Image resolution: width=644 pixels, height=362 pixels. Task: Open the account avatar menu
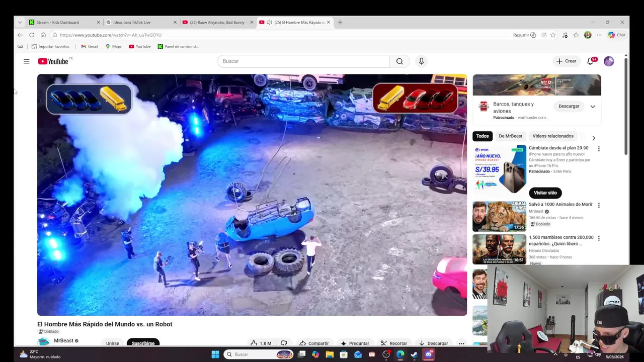[609, 61]
